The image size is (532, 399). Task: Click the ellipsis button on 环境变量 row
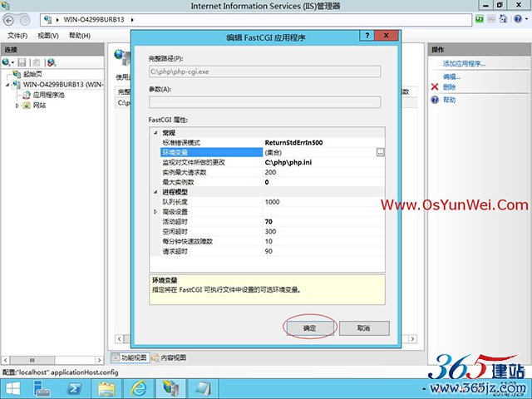[x=381, y=152]
